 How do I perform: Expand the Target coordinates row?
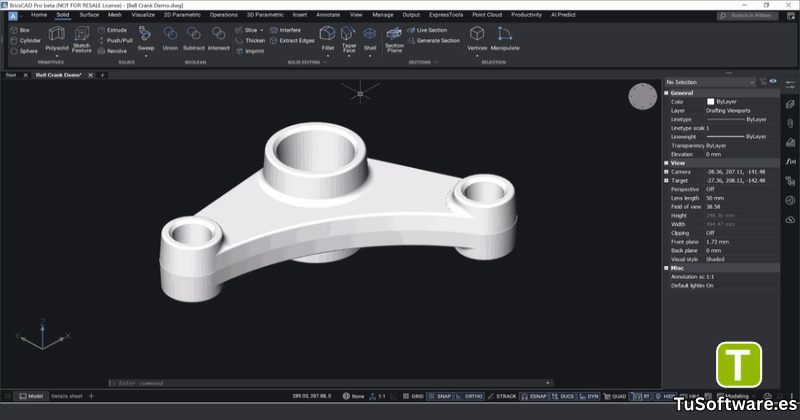pos(666,181)
